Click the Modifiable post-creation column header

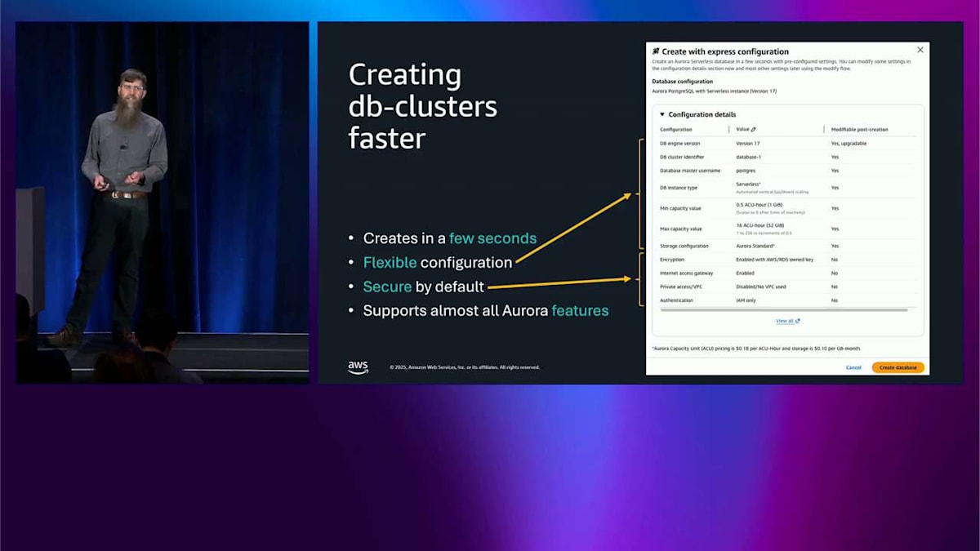pos(859,129)
